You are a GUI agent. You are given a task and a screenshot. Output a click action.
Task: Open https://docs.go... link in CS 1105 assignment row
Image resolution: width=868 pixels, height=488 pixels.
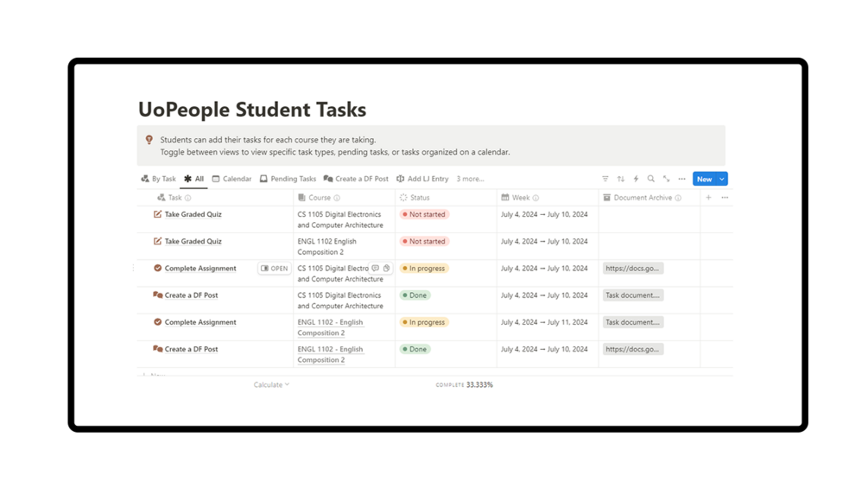(x=633, y=269)
